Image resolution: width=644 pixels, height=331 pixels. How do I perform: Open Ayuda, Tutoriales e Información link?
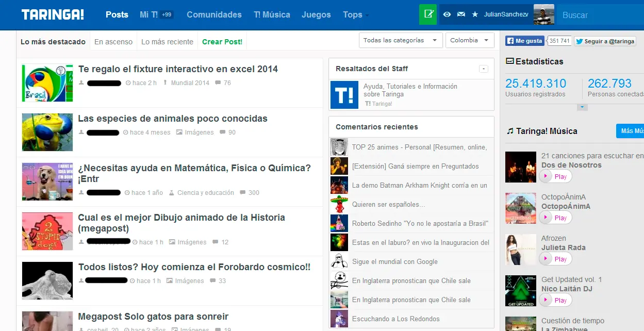point(410,90)
